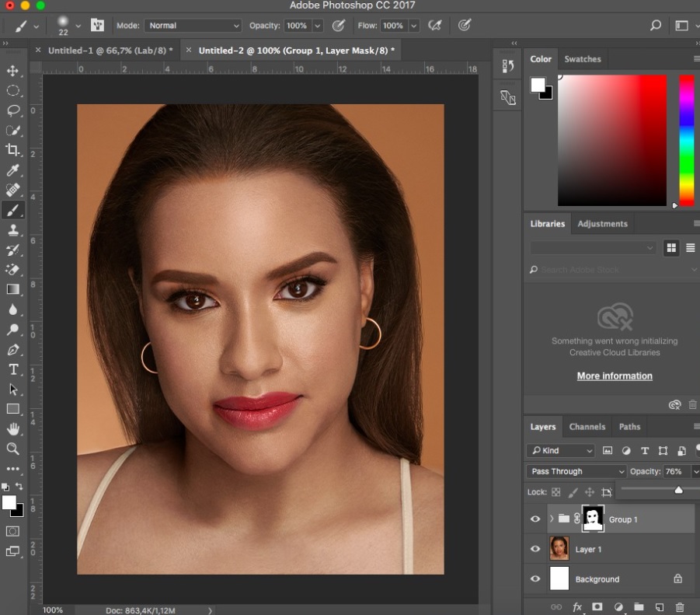Select the Zoom tool
The height and width of the screenshot is (615, 700).
[x=12, y=449]
